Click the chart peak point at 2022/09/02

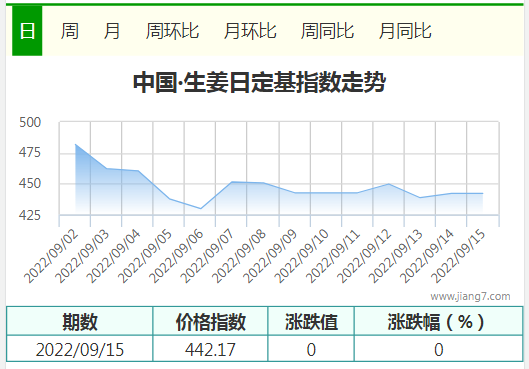pyautogui.click(x=75, y=144)
